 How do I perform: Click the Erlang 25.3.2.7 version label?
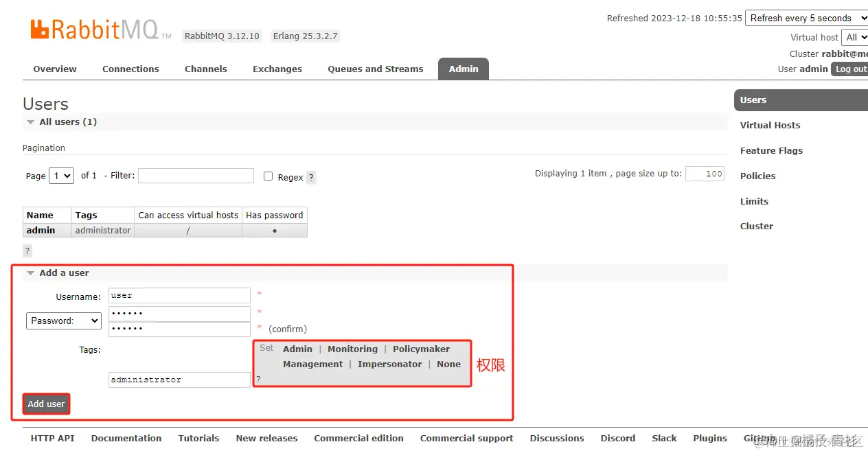(x=305, y=36)
